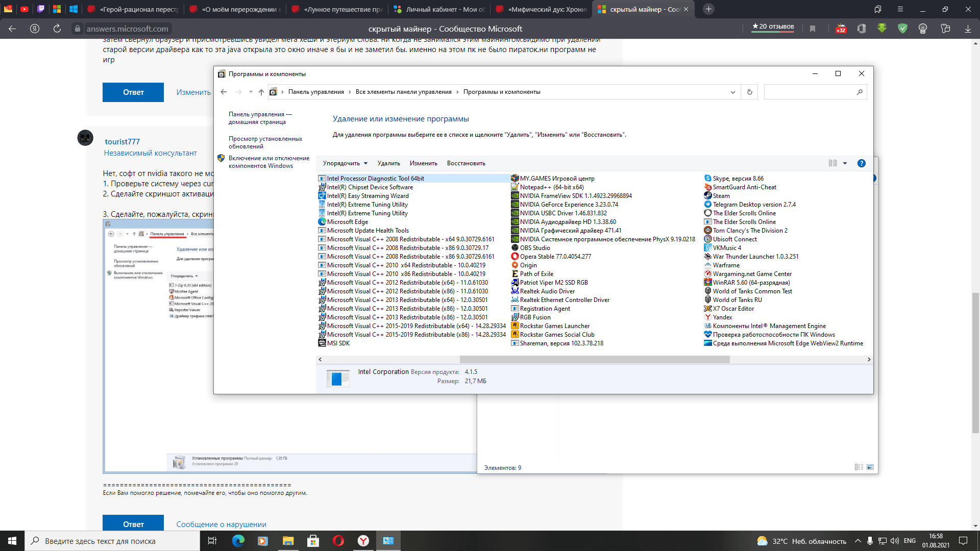The height and width of the screenshot is (551, 980).
Task: Bookmark page with the ribbon icon
Action: point(813,29)
